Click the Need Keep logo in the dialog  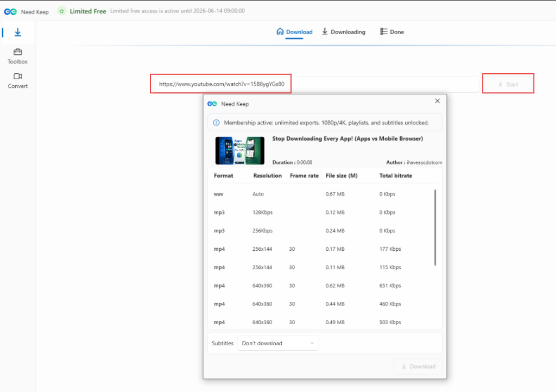212,104
